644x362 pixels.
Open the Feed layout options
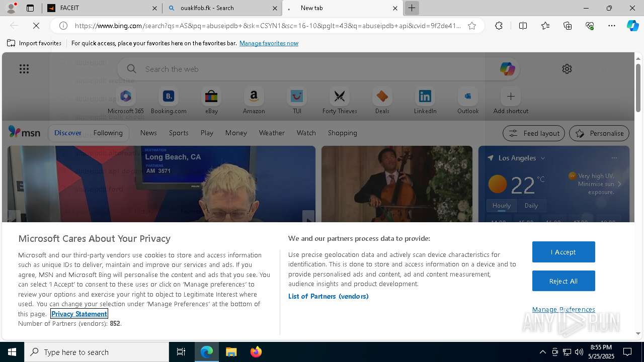coord(533,133)
